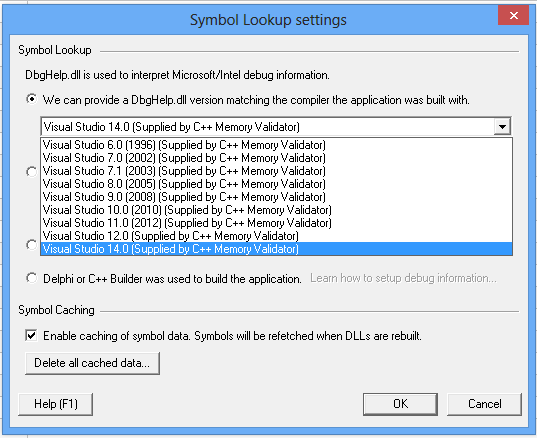Open Learn how to setup debug information link

tap(403, 278)
